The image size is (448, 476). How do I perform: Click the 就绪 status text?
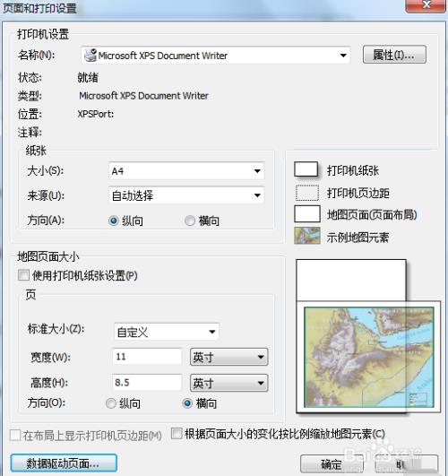click(88, 78)
